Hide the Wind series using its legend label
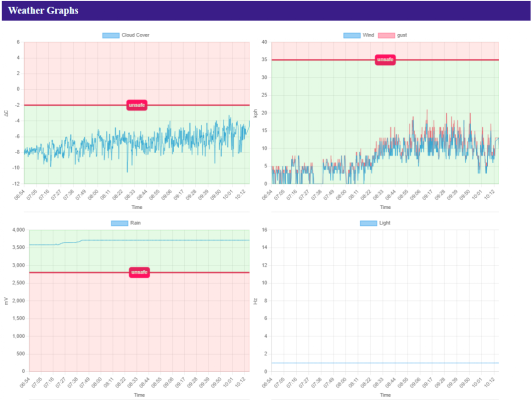Image resolution: width=532 pixels, height=400 pixels. pyautogui.click(x=368, y=35)
